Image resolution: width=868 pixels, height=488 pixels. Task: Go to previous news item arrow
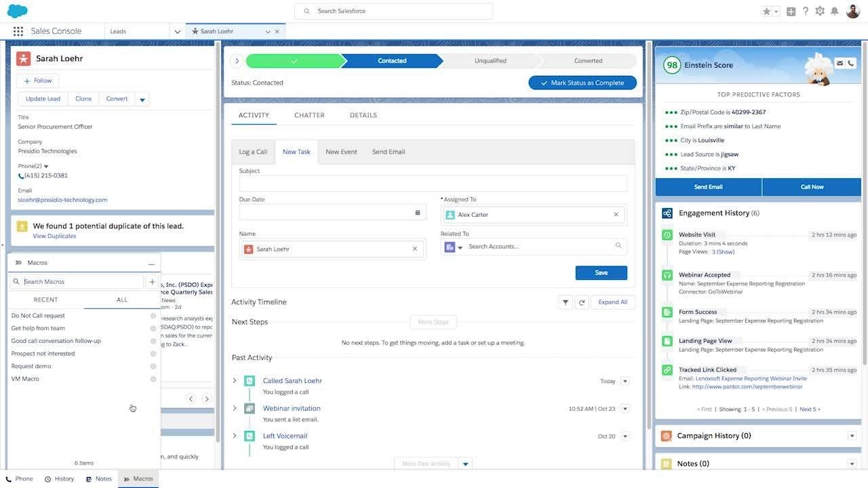coord(191,399)
